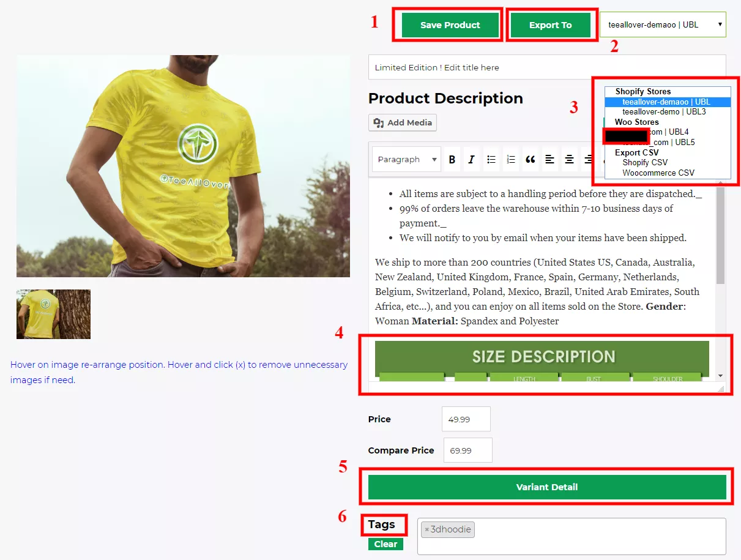Image resolution: width=741 pixels, height=560 pixels.
Task: Choose Shopify CSV export option
Action: pos(645,163)
